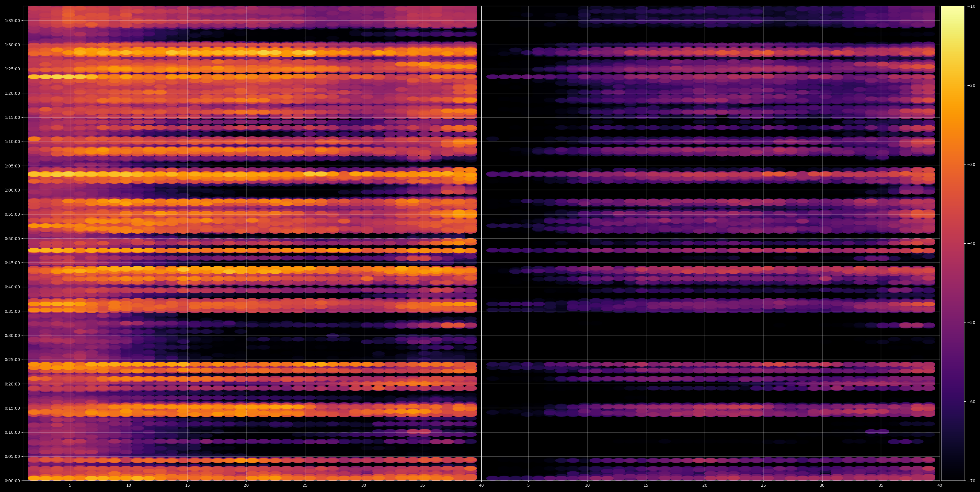Image resolution: width=980 pixels, height=492 pixels.
Task: Choose x-axis label 40 ending the right heatmap
Action: coord(940,486)
